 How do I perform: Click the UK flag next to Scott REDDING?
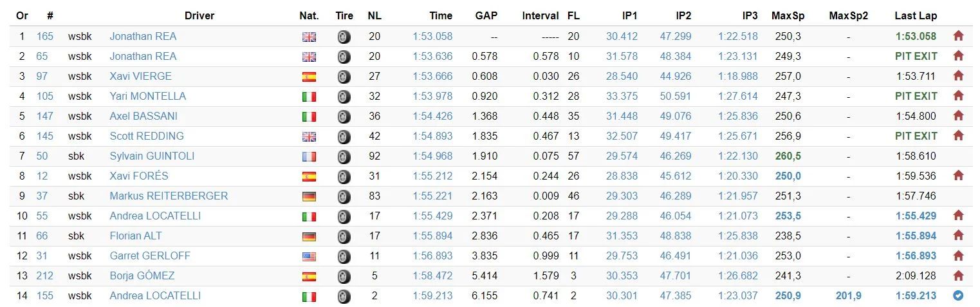(x=310, y=136)
